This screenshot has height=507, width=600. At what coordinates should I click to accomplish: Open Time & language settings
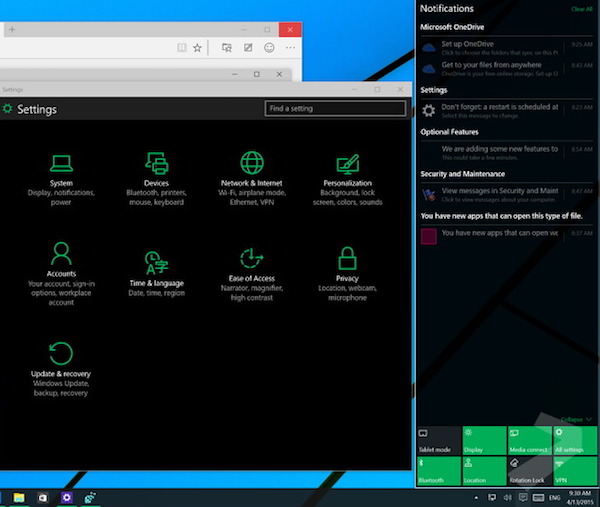156,273
